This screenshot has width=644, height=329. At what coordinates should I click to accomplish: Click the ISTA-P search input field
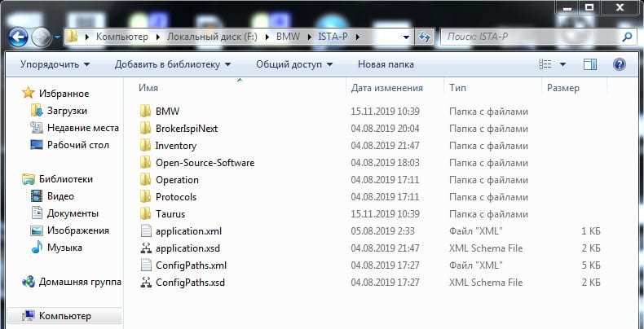530,37
